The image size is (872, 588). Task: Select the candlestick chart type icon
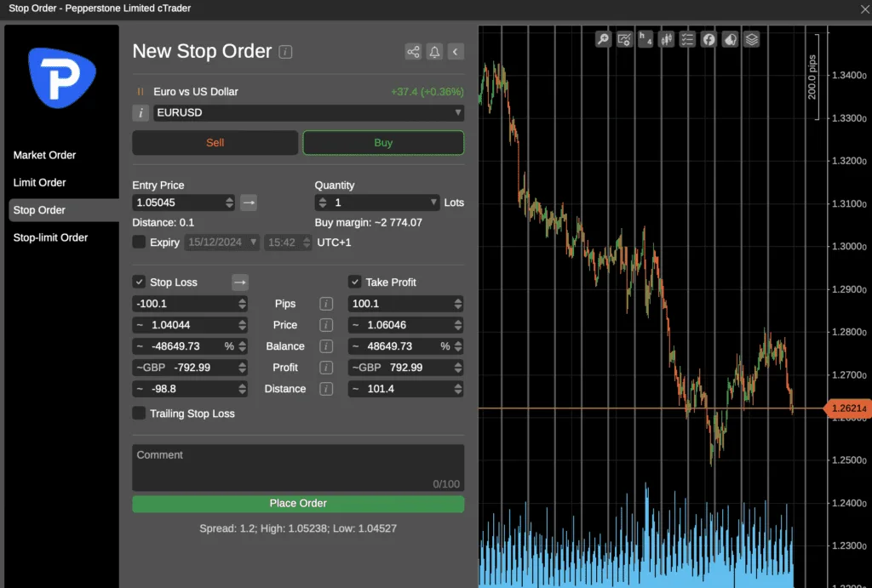(667, 38)
